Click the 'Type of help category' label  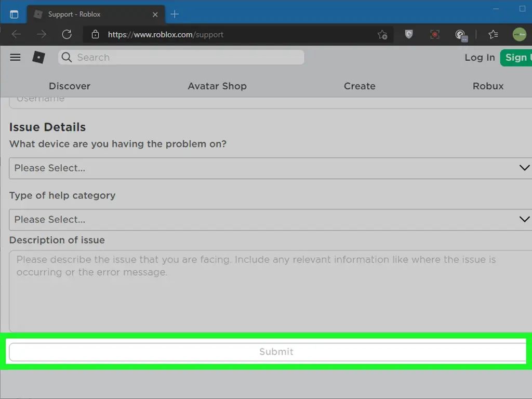[62, 195]
